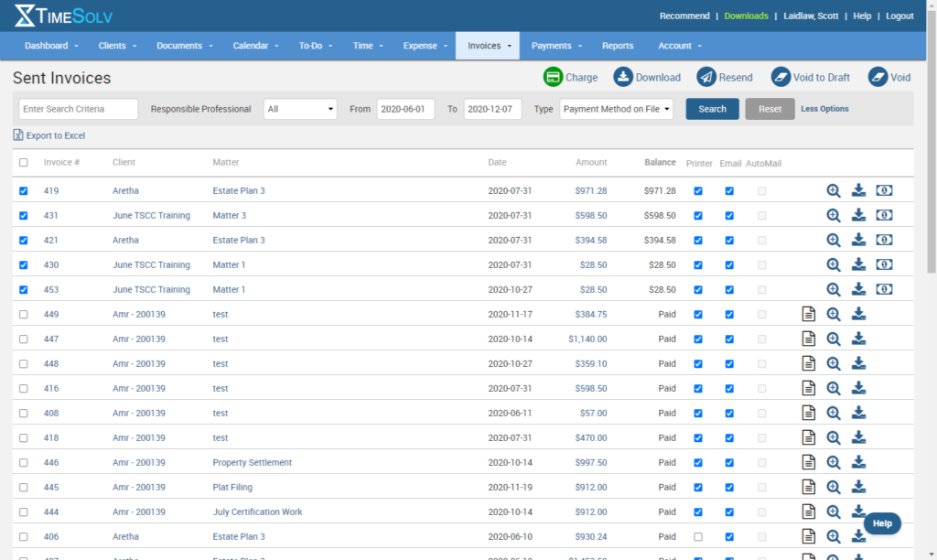Open document icon for invoice 449
Image resolution: width=937 pixels, height=560 pixels.
(x=808, y=314)
